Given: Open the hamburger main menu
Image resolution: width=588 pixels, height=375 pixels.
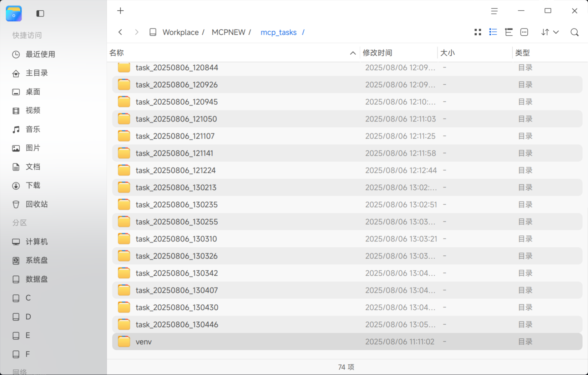Looking at the screenshot, I should click(x=494, y=11).
